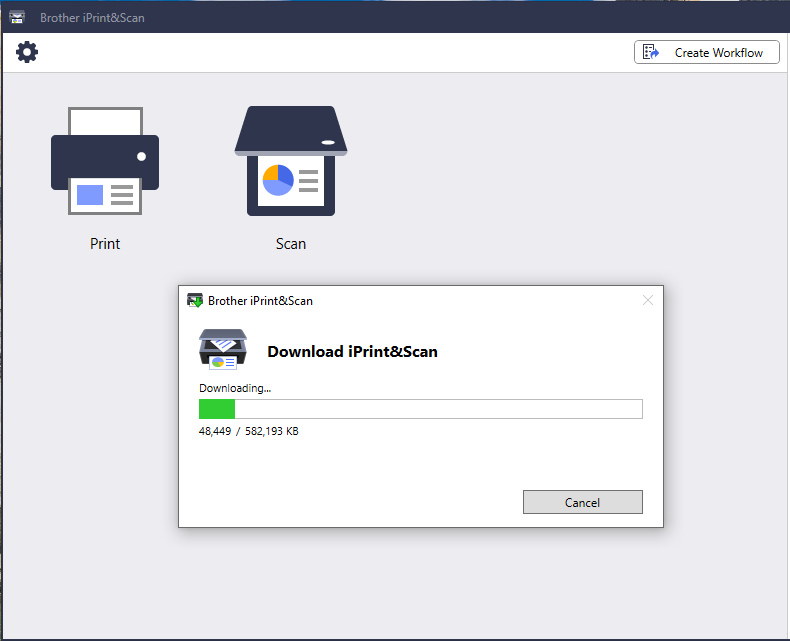Viewport: 790px width, 641px height.
Task: Open the settings gear icon
Action: point(27,52)
